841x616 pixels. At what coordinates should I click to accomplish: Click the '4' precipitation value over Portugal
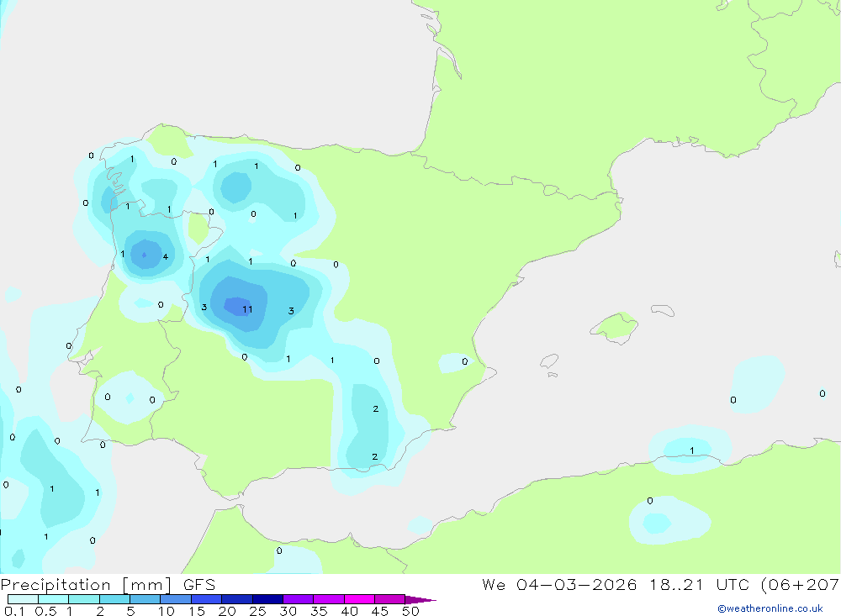[x=165, y=257]
